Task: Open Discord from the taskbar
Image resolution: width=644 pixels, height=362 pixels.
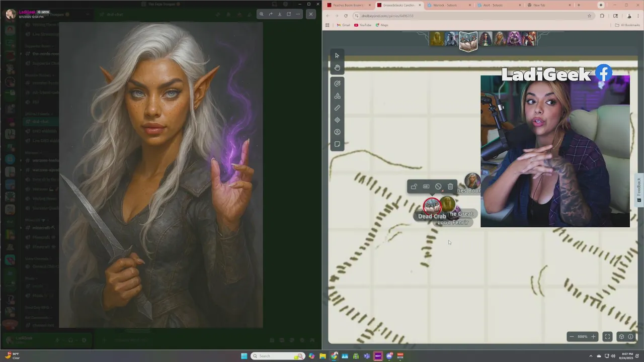Action: pyautogui.click(x=389, y=356)
